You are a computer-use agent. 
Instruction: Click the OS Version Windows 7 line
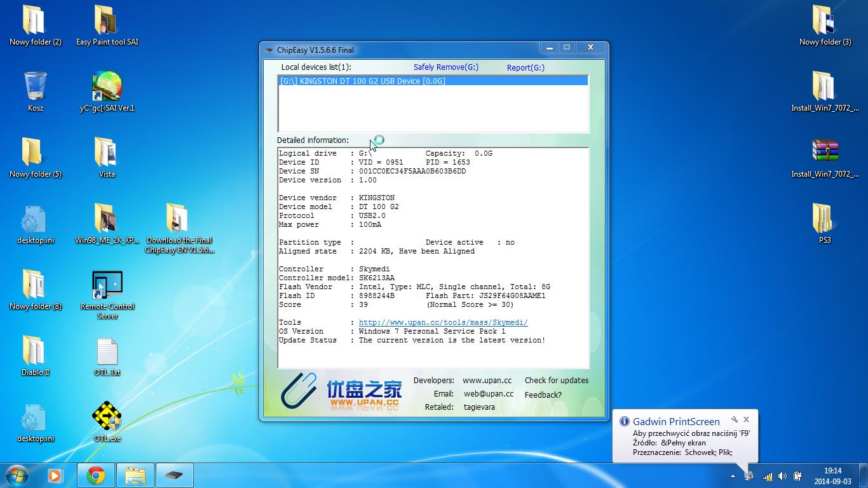[392, 331]
